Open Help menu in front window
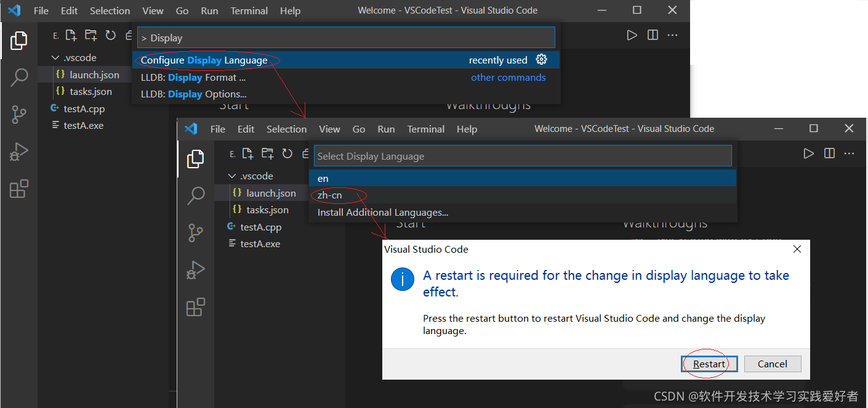This screenshot has height=408, width=868. [467, 129]
